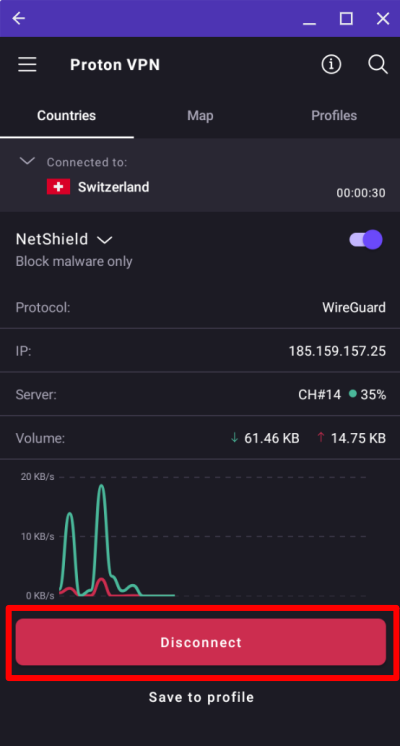Open the search magnifier icon
This screenshot has width=400, height=746.
click(x=378, y=64)
